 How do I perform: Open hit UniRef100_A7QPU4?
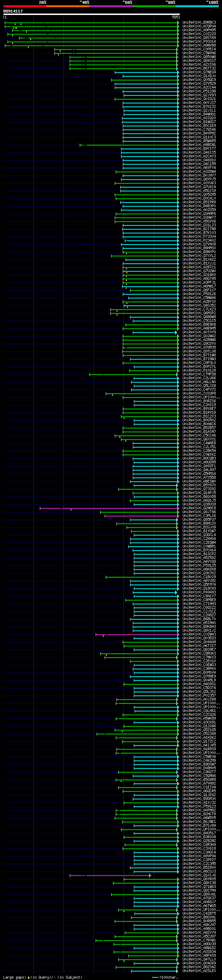click(x=199, y=26)
